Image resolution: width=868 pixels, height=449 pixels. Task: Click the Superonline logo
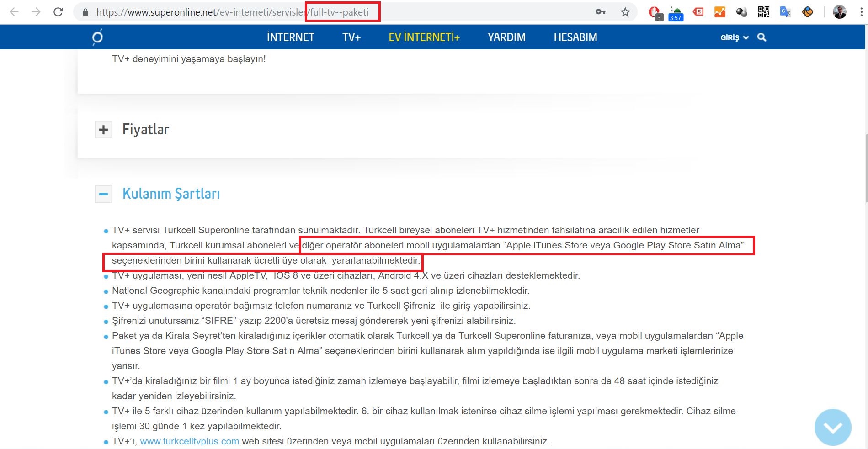click(x=97, y=37)
